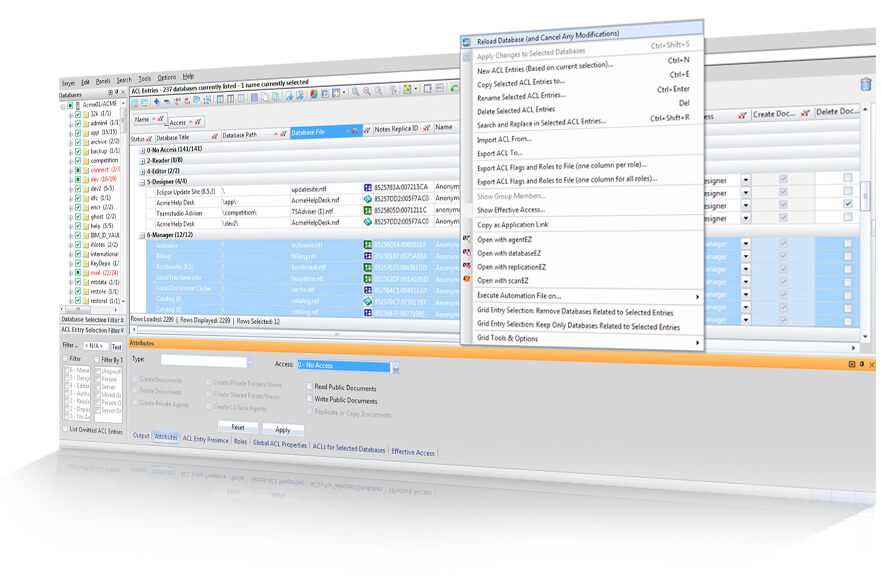
Task: Expand the 0-No Access group
Action: 142,150
